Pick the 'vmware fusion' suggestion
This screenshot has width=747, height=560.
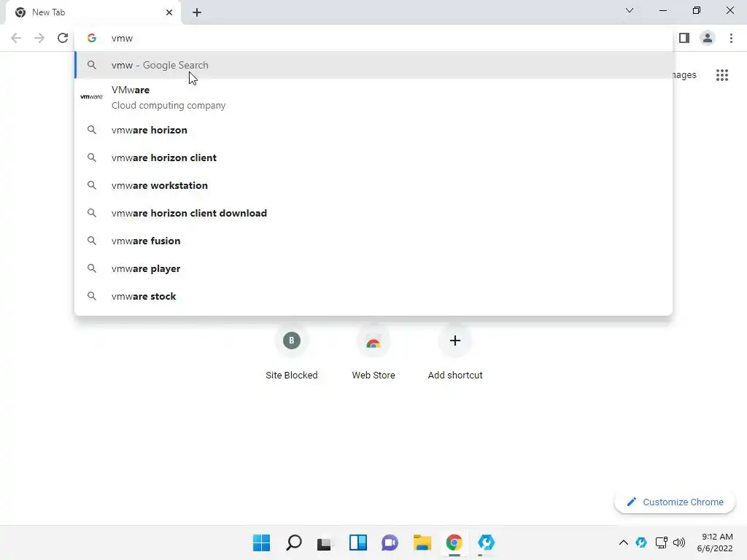[x=373, y=241]
